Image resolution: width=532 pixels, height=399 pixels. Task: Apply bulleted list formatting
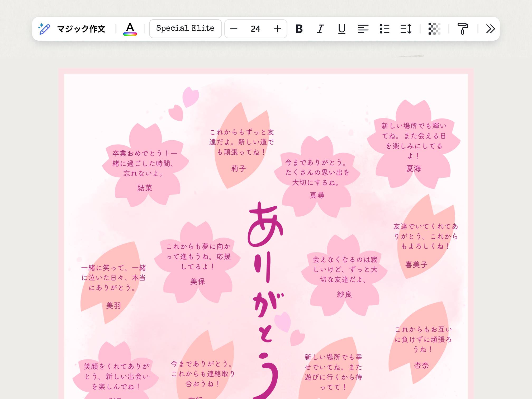tap(384, 29)
